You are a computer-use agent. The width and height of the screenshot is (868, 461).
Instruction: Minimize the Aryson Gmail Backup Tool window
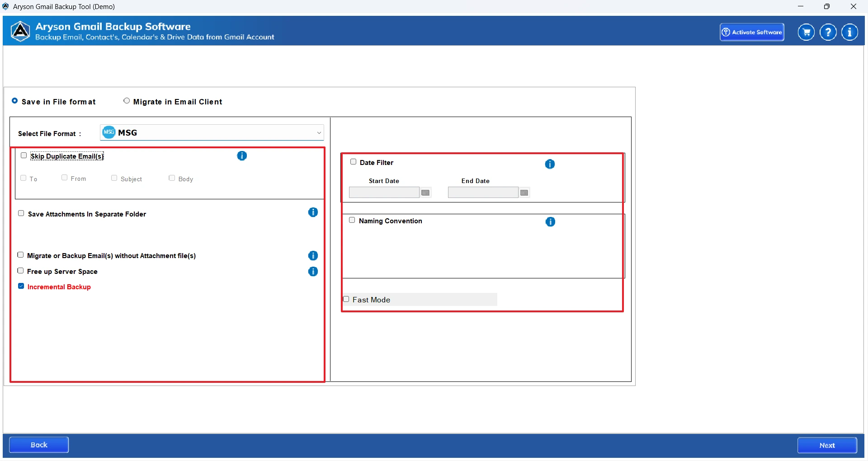pos(801,6)
